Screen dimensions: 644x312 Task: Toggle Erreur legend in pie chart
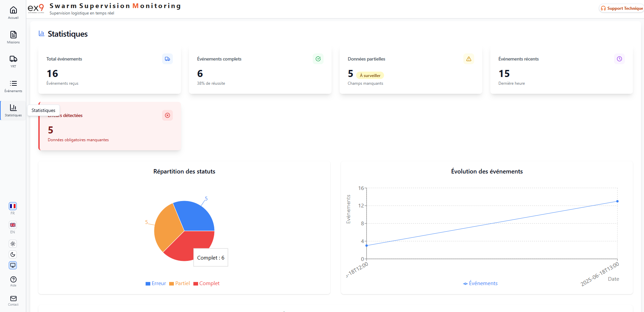click(x=156, y=283)
